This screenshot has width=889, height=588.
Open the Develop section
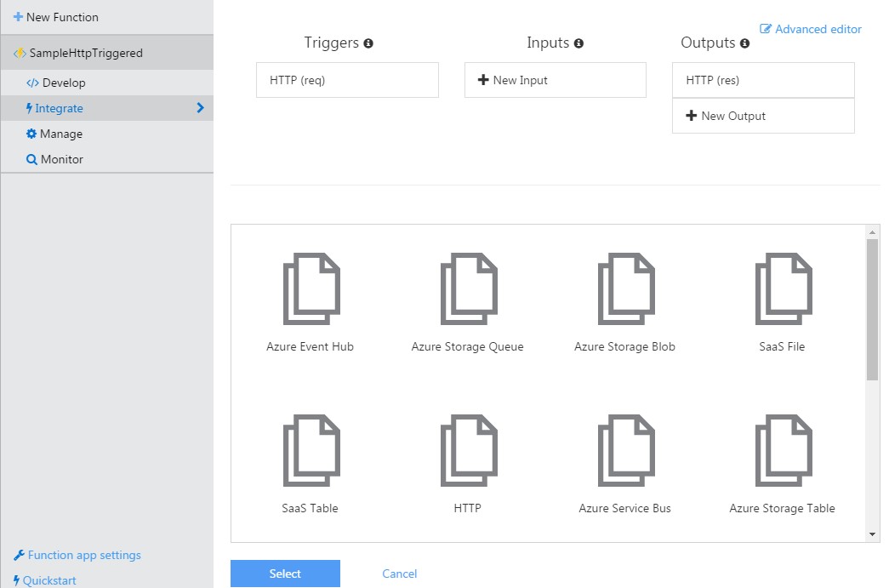pos(107,83)
